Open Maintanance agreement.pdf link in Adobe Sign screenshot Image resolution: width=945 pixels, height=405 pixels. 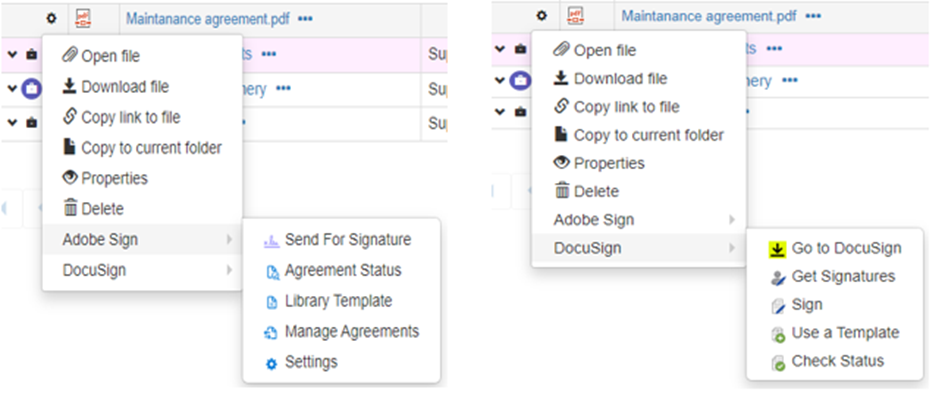[208, 19]
